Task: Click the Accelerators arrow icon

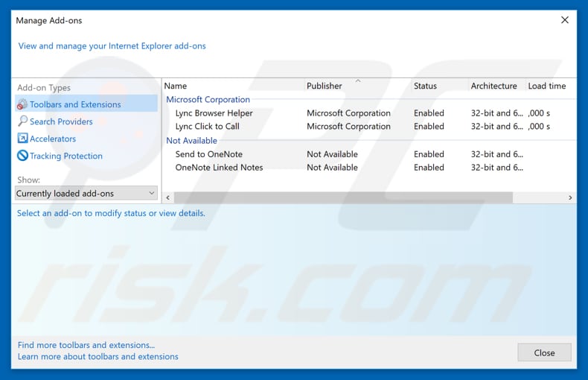Action: (22, 138)
